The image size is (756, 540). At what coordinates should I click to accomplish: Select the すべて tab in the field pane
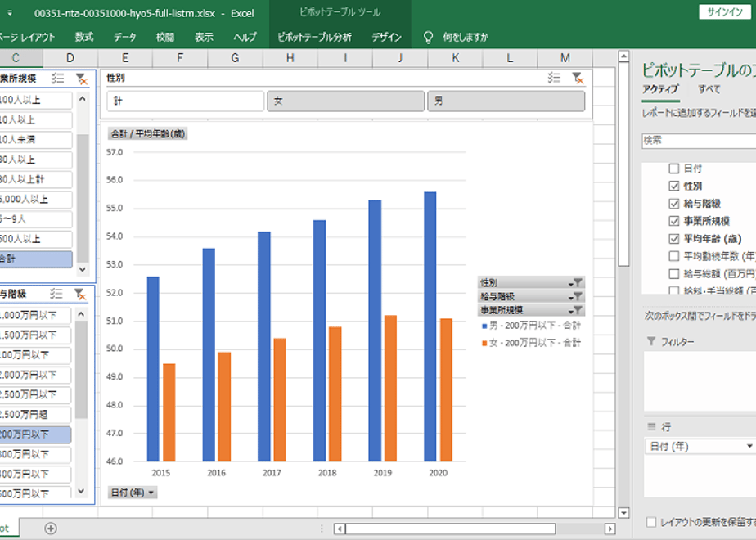tap(709, 90)
